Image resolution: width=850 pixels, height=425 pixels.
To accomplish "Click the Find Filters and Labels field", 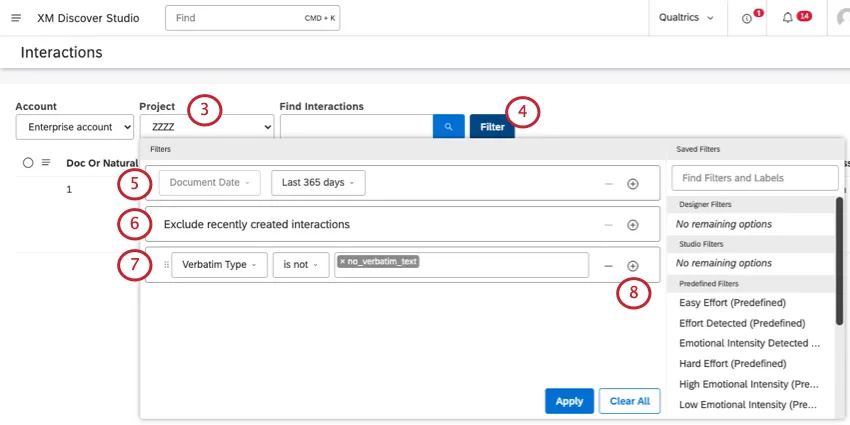I will [754, 178].
